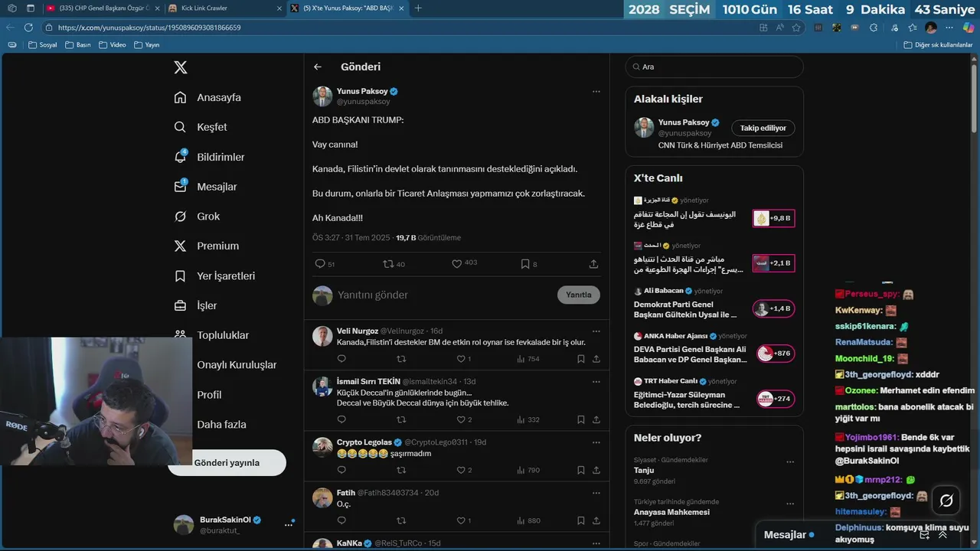The image size is (980, 551).
Task: Like the main post with 403 likes
Action: 457,264
